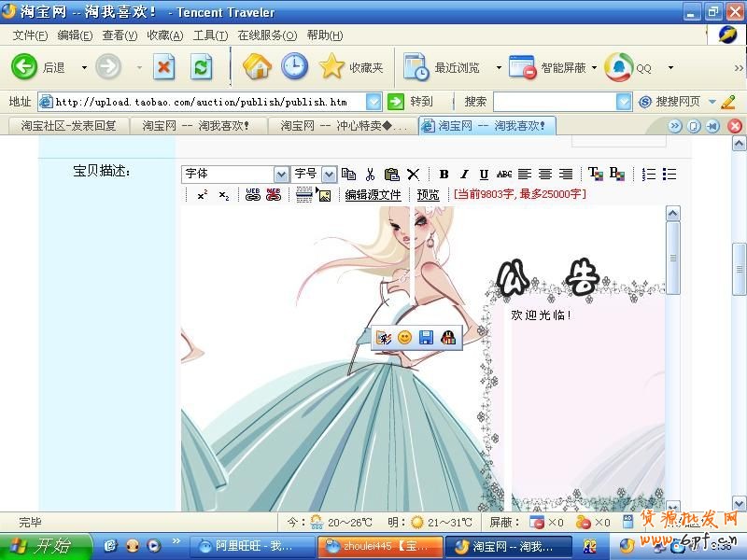Expand the address bar URL dropdown
Screen dimensions: 747x560
(373, 102)
